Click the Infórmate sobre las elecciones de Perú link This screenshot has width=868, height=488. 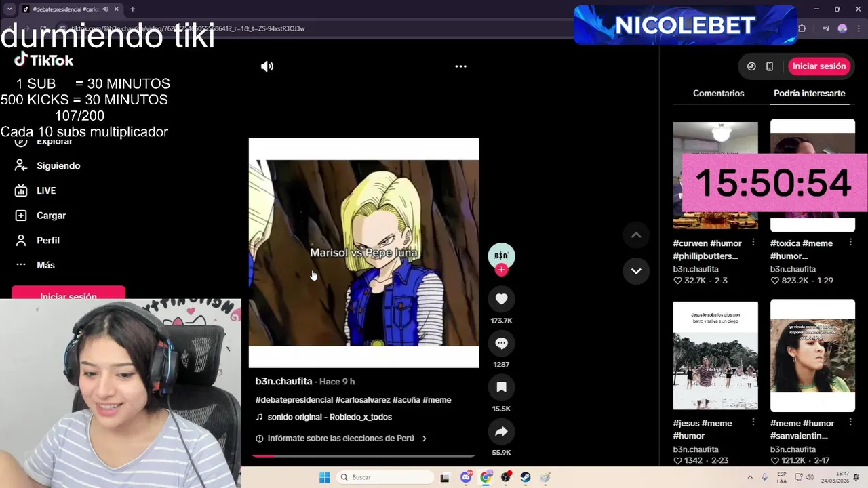tap(340, 439)
